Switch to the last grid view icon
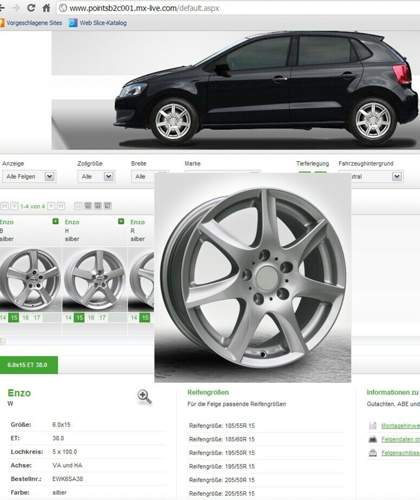This screenshot has width=420, height=500. pyautogui.click(x=107, y=205)
